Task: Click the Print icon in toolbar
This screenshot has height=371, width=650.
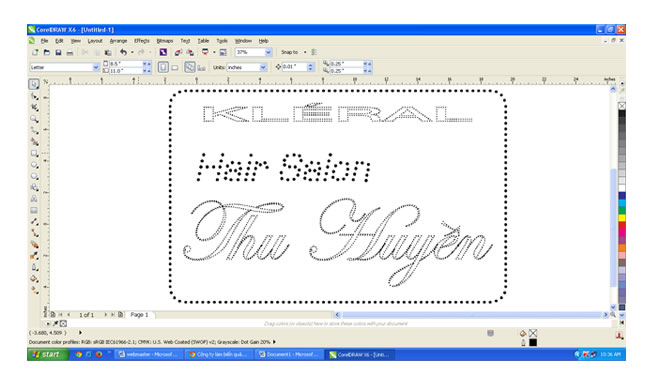Action: click(70, 53)
